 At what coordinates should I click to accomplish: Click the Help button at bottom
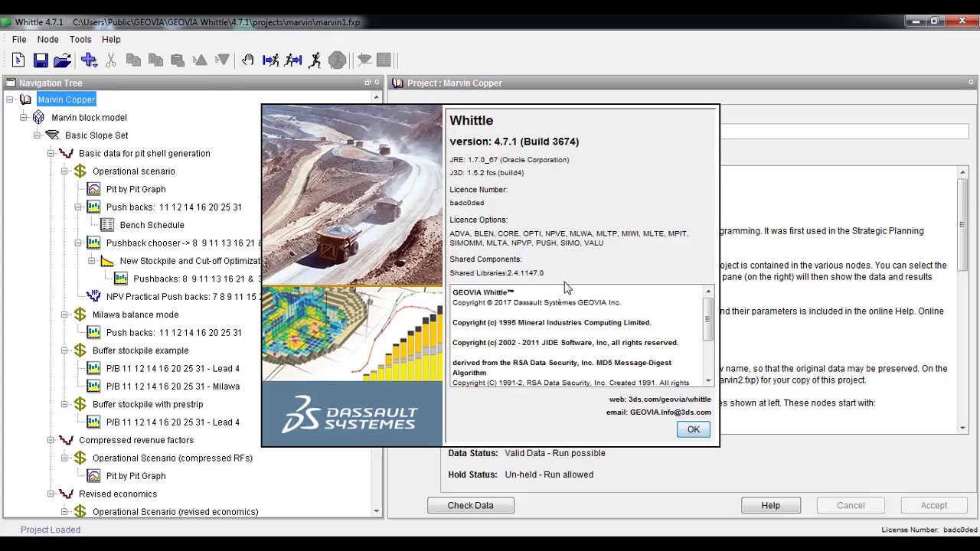click(771, 505)
